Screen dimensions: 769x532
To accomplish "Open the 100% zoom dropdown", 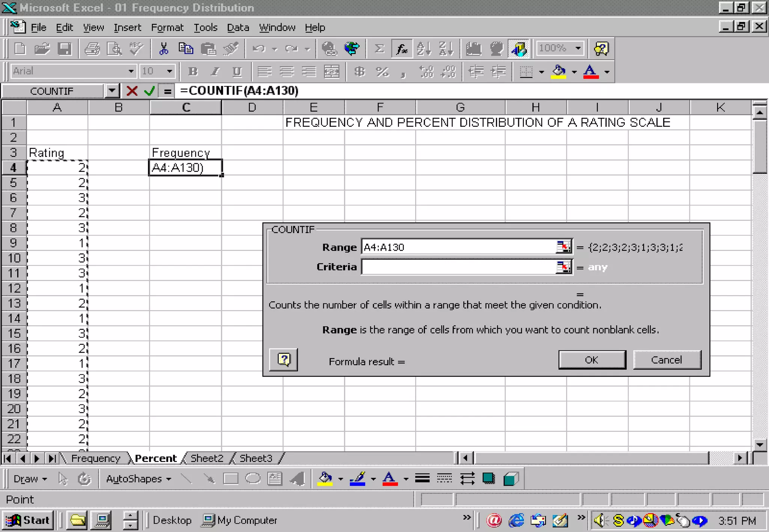I will coord(578,48).
